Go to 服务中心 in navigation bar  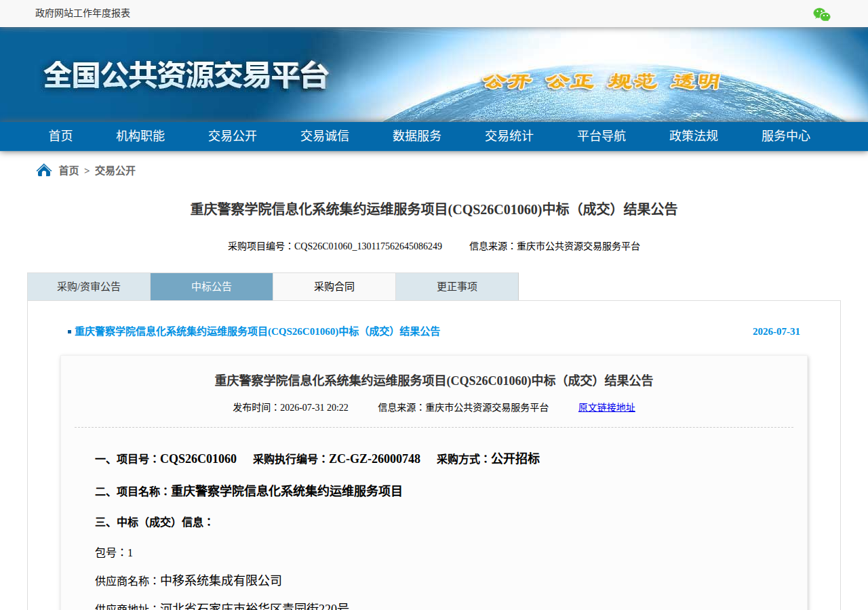point(786,136)
